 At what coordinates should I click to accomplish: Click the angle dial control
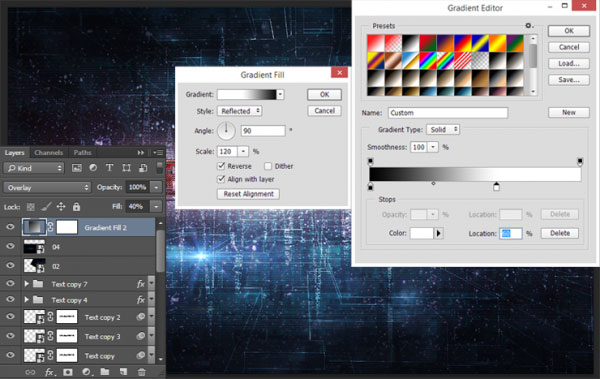pos(226,131)
